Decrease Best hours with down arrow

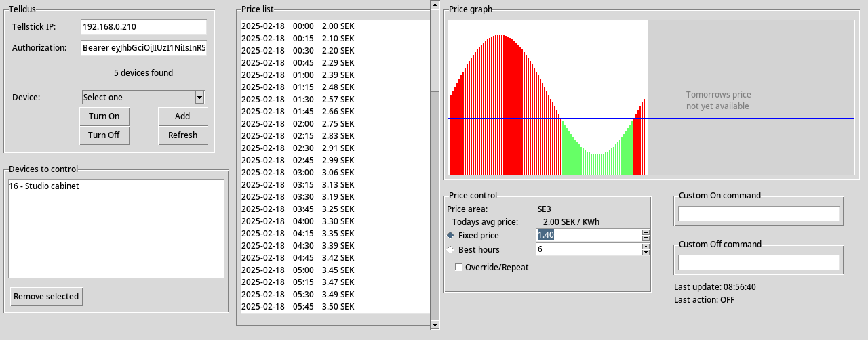coord(646,253)
